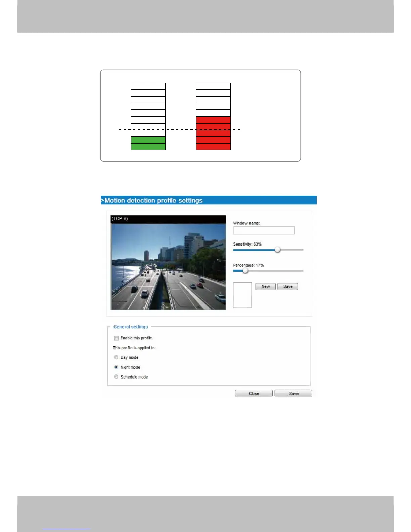Click the Percentage slider handle
The height and width of the screenshot is (532, 411).
point(245,271)
